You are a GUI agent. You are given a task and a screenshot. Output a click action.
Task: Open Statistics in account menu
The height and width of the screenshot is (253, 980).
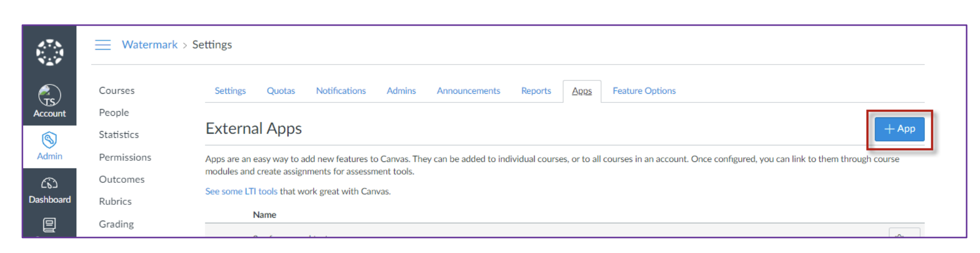tap(119, 135)
